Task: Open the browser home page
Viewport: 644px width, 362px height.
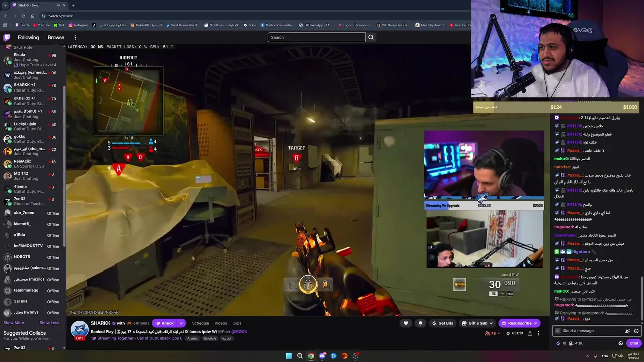Action: click(x=33, y=16)
